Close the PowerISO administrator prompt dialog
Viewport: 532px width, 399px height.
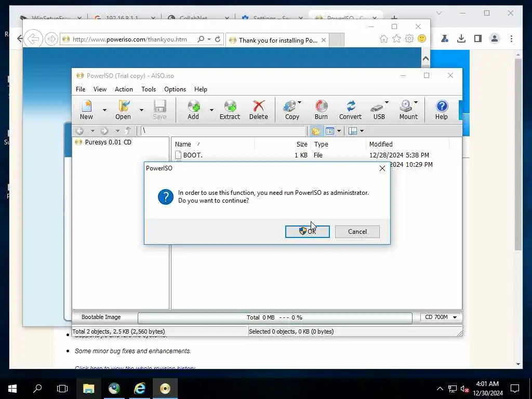[382, 168]
